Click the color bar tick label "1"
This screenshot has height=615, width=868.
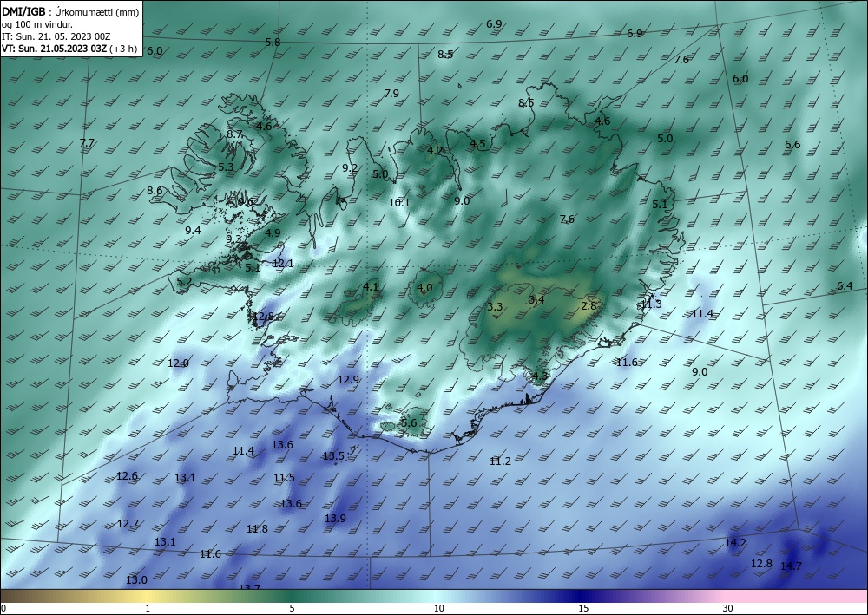click(148, 608)
